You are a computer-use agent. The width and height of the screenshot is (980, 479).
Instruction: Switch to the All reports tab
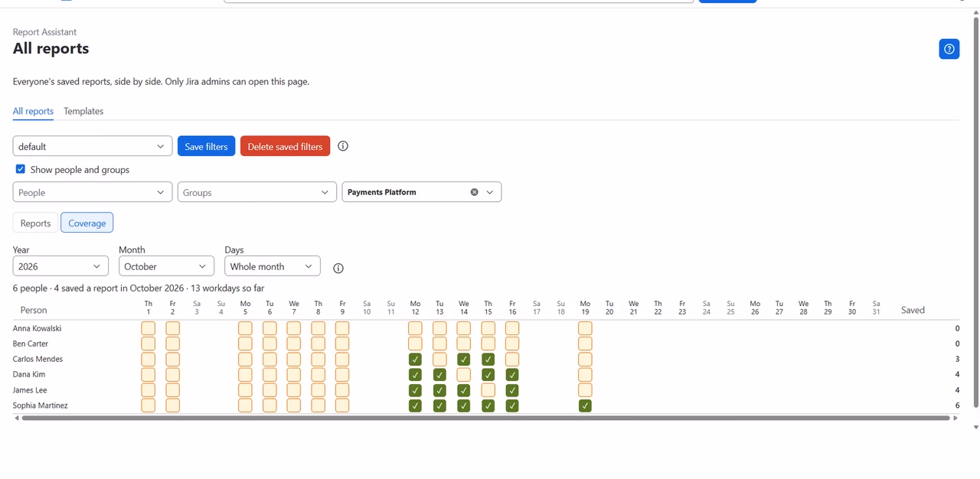click(x=33, y=111)
